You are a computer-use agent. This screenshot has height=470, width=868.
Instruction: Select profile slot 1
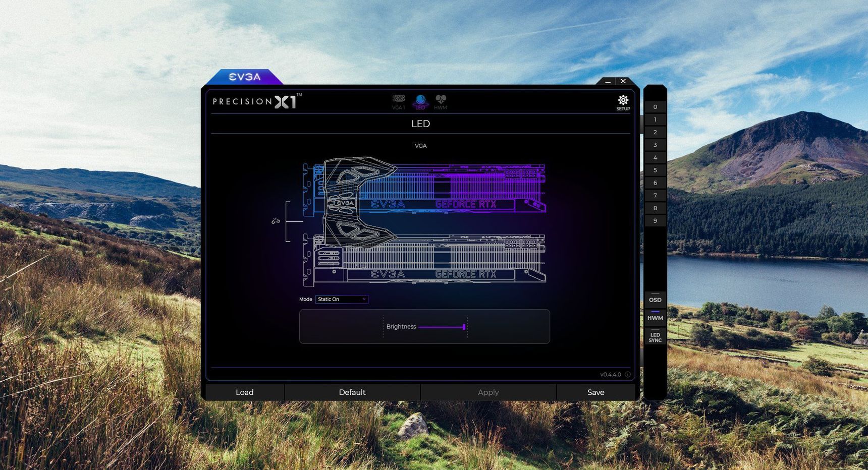[x=655, y=120]
